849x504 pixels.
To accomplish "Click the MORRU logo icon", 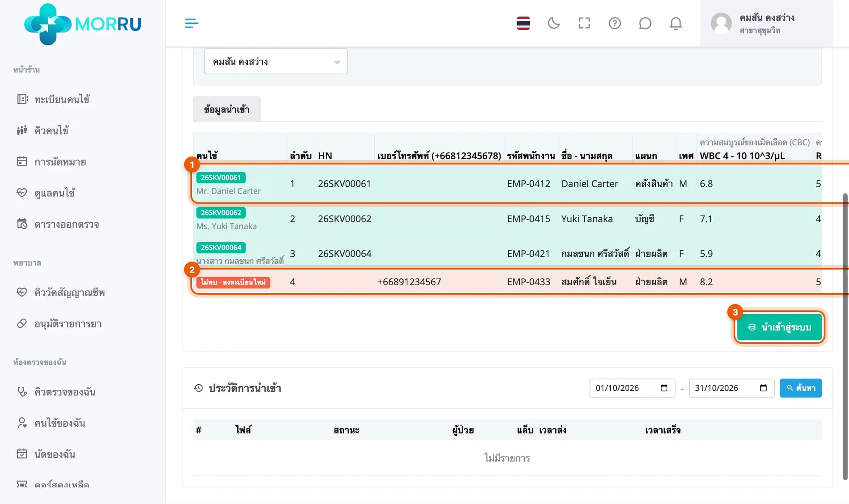I will point(48,24).
